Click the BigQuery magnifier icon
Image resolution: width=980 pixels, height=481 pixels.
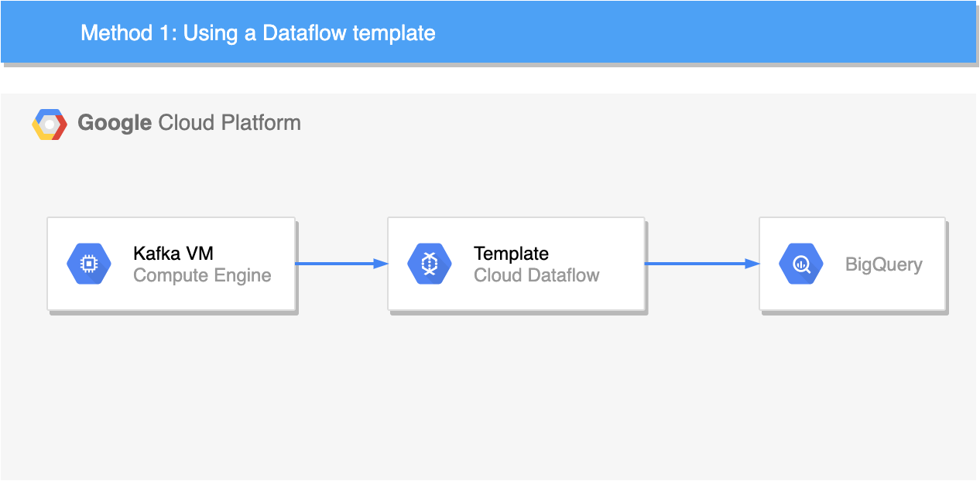pyautogui.click(x=801, y=264)
